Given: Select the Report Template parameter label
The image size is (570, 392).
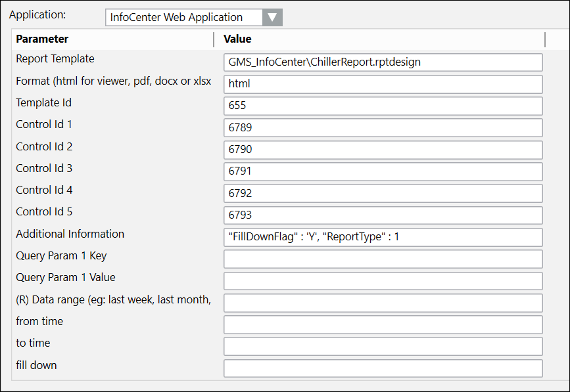Looking at the screenshot, I should [55, 59].
